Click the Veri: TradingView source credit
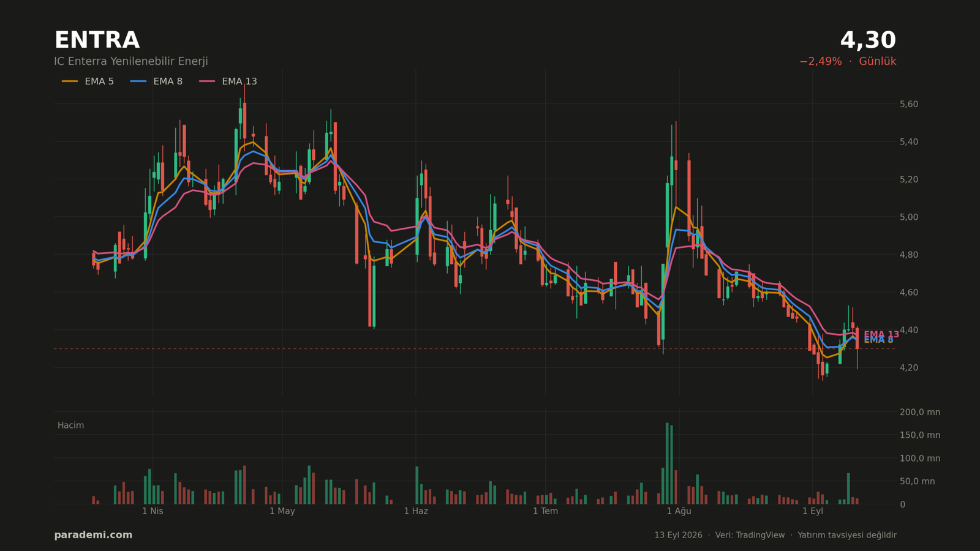 [x=750, y=536]
